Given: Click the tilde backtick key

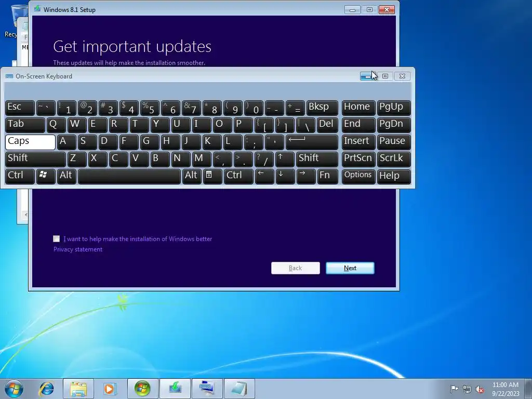Looking at the screenshot, I should click(x=46, y=108).
